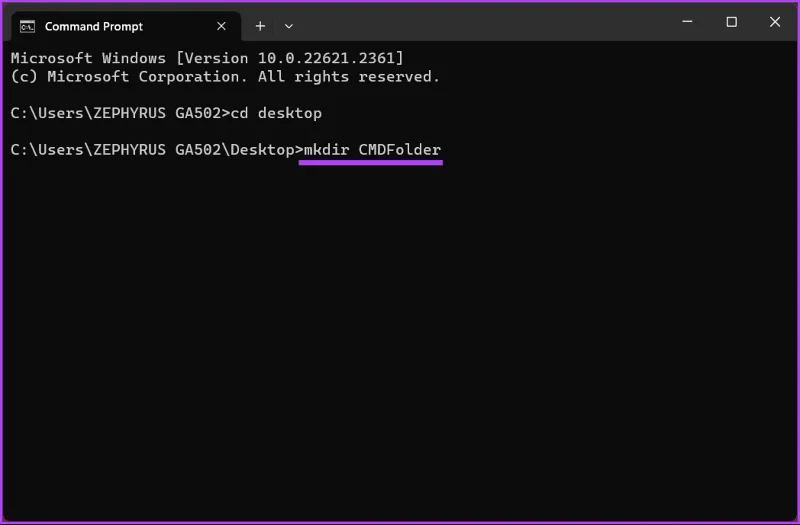
Task: Click the 'mkdir CMDFolder' command text
Action: point(372,149)
